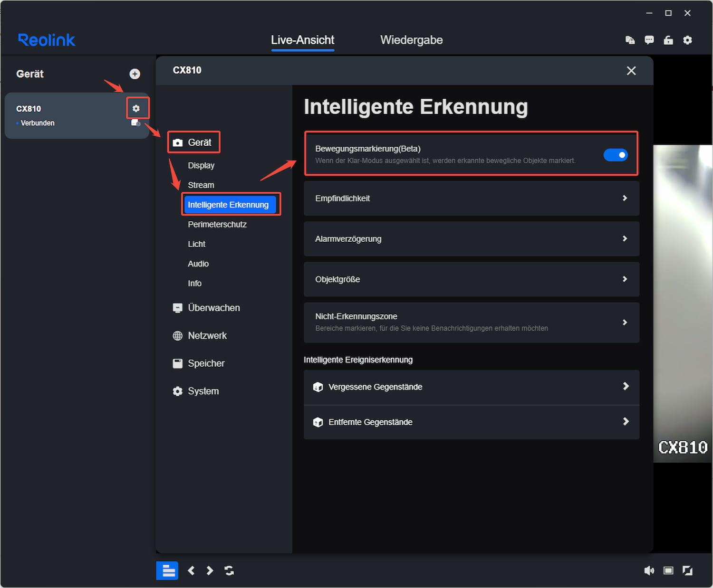This screenshot has width=713, height=588.
Task: Mute sound with the speaker icon
Action: point(649,570)
